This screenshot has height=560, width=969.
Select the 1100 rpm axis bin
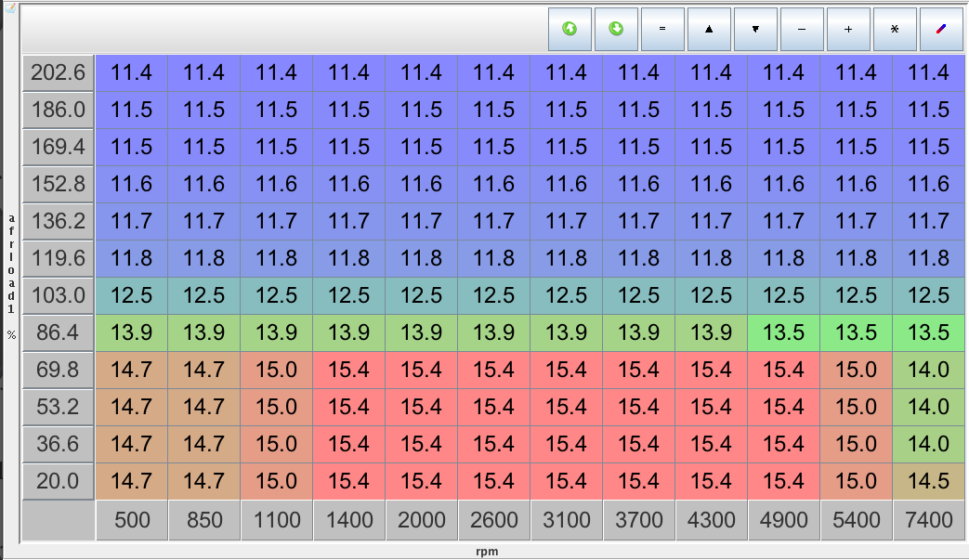click(x=277, y=520)
